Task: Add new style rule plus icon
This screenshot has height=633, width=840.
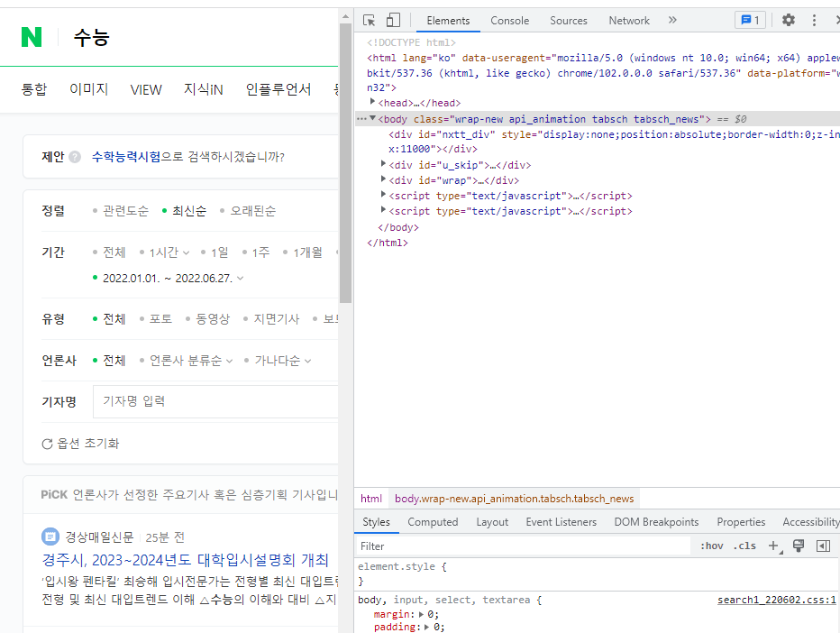Action: (x=773, y=546)
